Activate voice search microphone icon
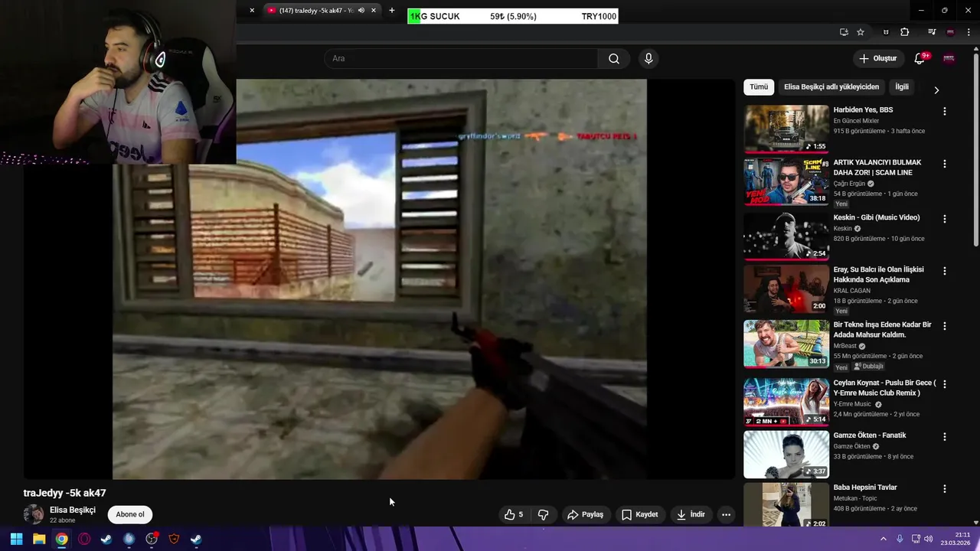Image resolution: width=980 pixels, height=551 pixels. tap(648, 59)
